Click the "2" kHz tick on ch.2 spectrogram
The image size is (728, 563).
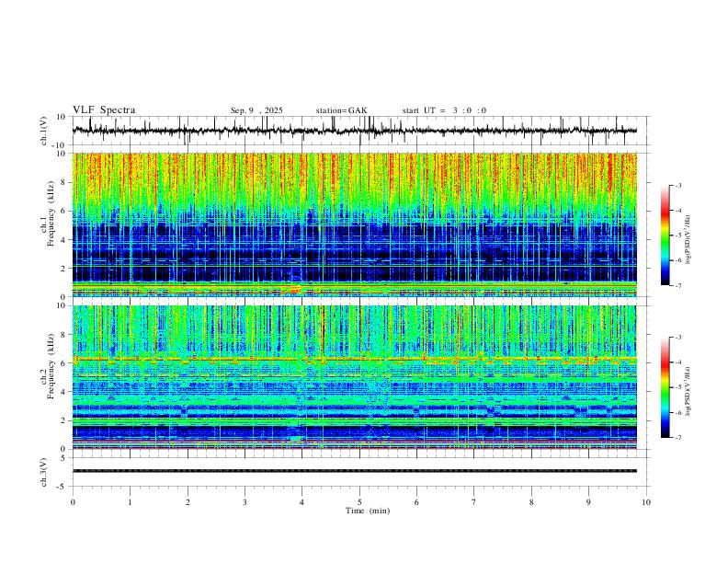(64, 420)
